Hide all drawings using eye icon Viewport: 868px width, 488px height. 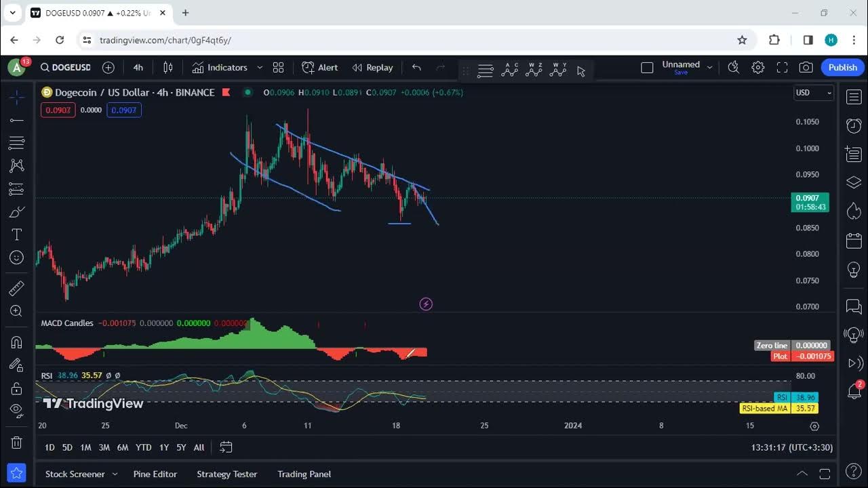click(16, 410)
